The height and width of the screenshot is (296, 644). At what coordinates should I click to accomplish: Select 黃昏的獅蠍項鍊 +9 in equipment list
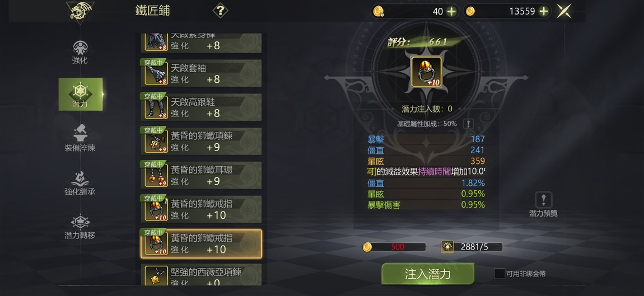(201, 141)
